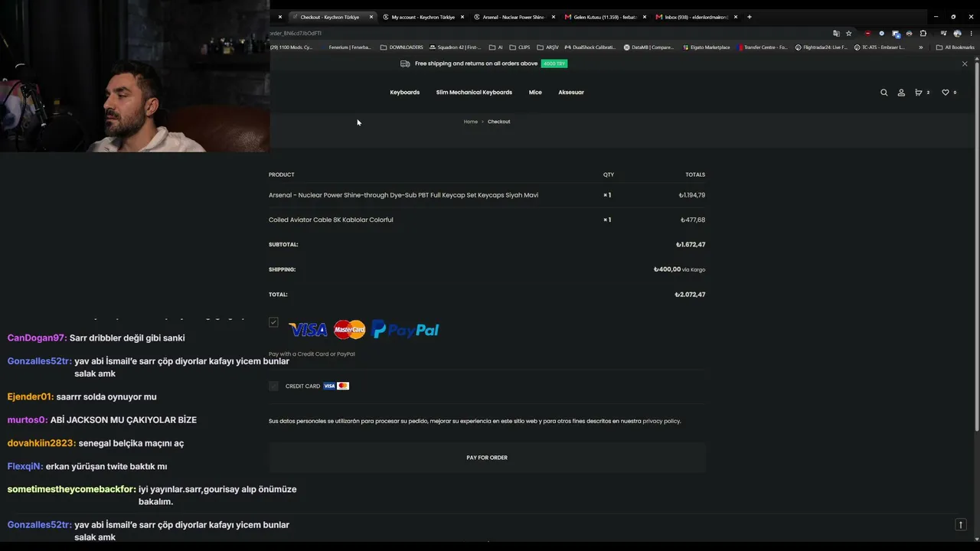
Task: Open the Keyboards menu
Action: 405,93
